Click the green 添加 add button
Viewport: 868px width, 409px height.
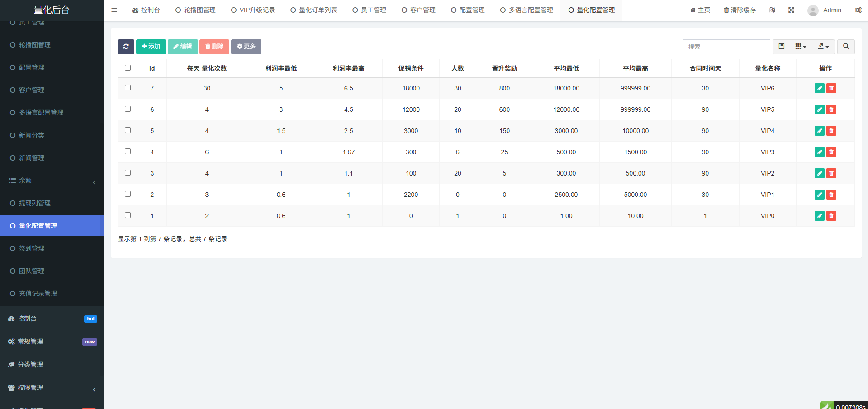(151, 47)
